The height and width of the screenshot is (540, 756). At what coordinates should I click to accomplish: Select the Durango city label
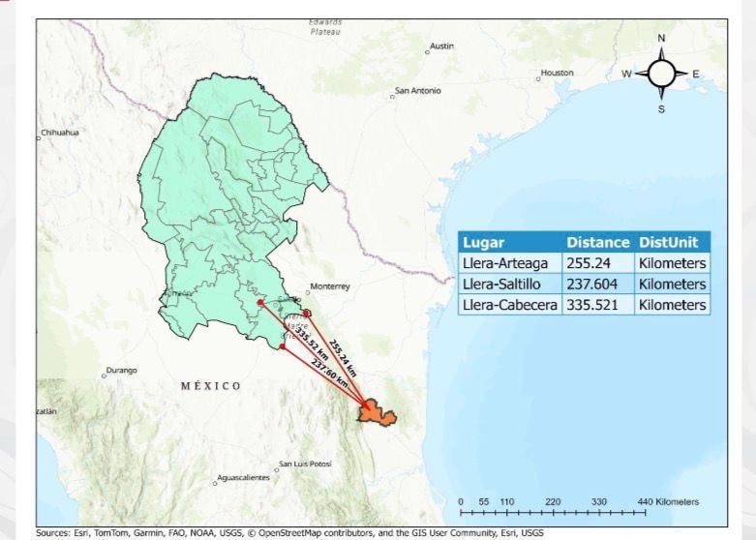coord(122,370)
